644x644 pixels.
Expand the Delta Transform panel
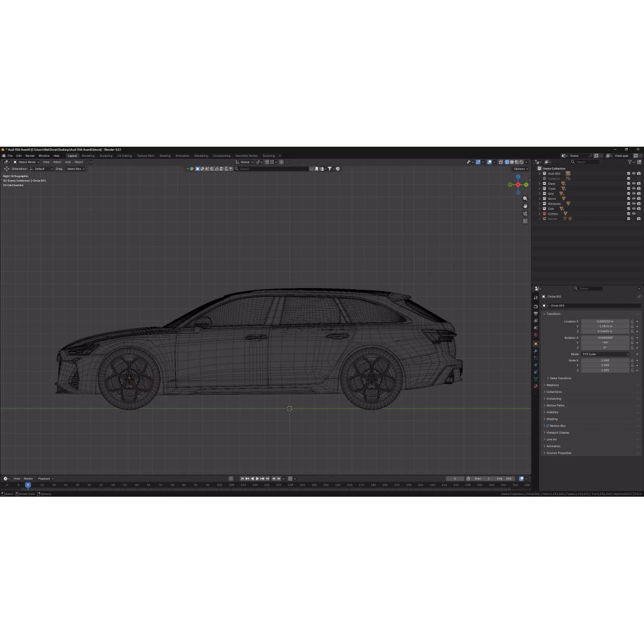(559, 378)
